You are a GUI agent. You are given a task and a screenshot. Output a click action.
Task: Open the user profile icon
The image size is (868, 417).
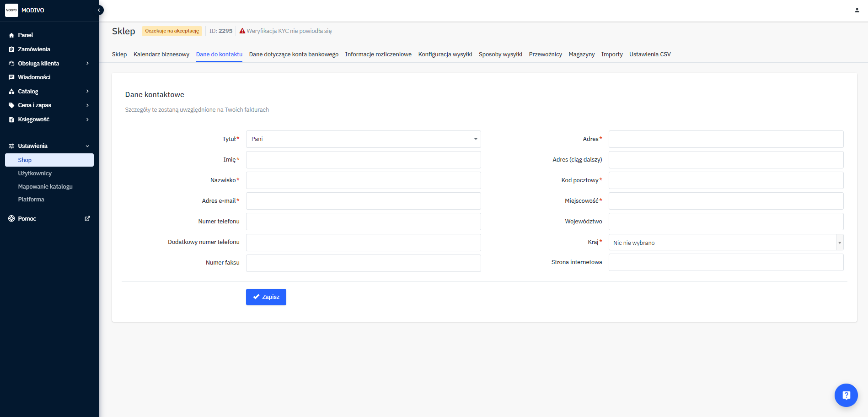[x=857, y=10]
